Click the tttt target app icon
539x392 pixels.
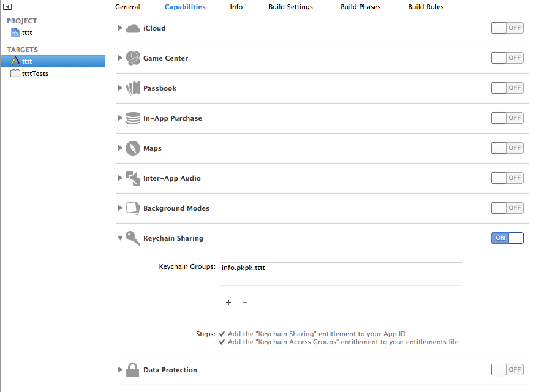point(15,61)
